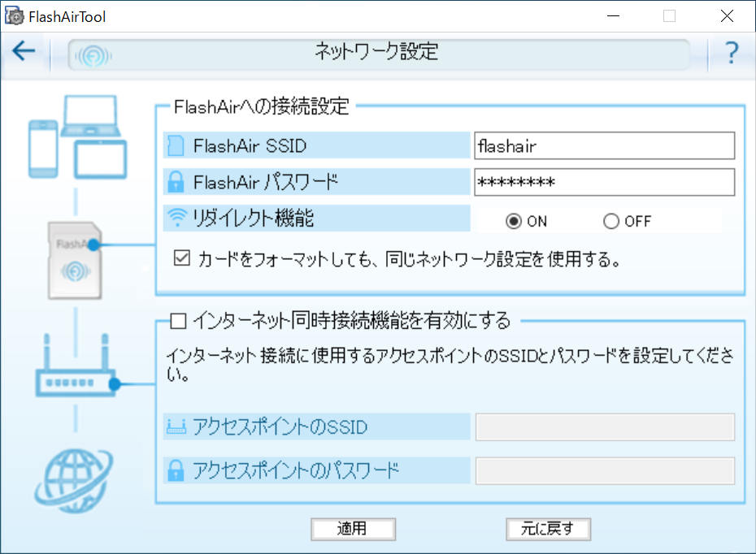
Task: Revert changes with the 元に戻す button
Action: [x=549, y=529]
